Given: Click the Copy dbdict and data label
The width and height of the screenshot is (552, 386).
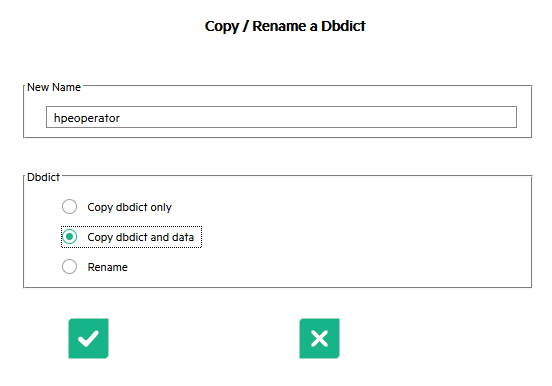Looking at the screenshot, I should point(140,237).
